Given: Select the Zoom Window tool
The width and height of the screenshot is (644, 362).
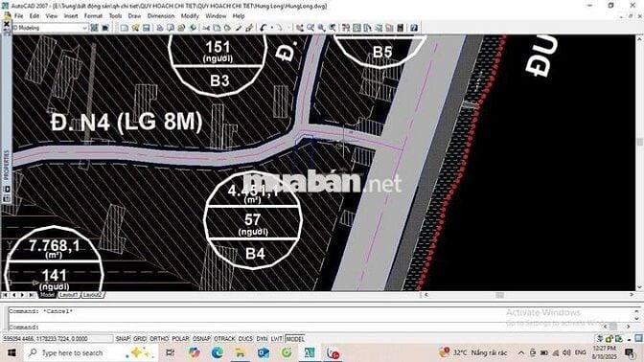Looking at the screenshot, I should coord(321,28).
